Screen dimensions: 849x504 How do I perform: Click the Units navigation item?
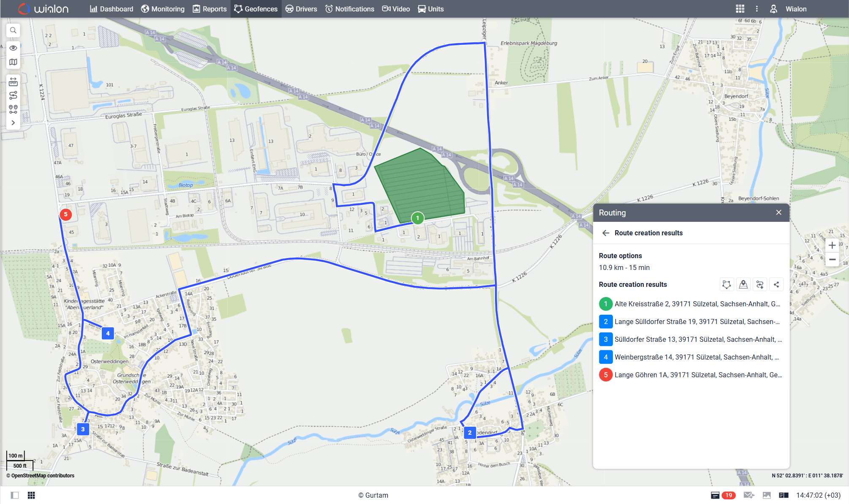[x=433, y=8]
